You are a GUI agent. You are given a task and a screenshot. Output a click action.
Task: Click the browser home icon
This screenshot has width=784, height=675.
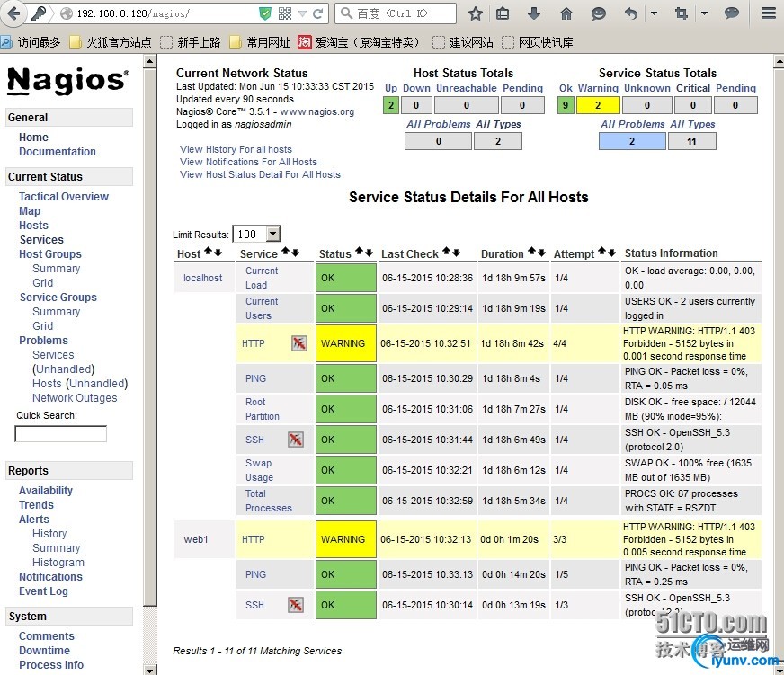coord(566,13)
